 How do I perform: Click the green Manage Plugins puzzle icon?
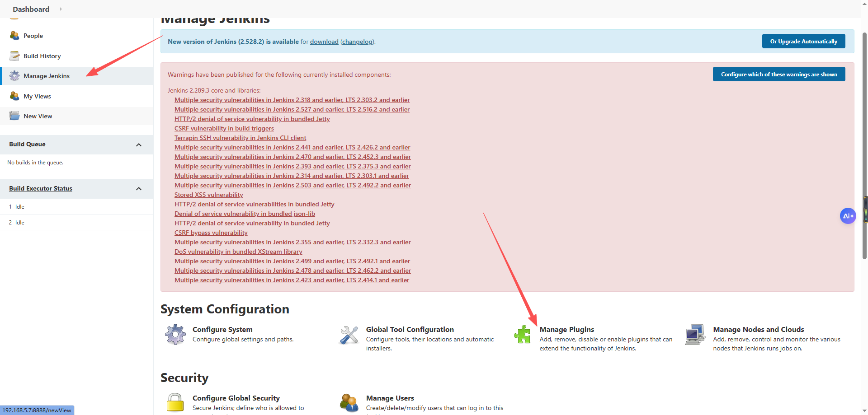(523, 335)
